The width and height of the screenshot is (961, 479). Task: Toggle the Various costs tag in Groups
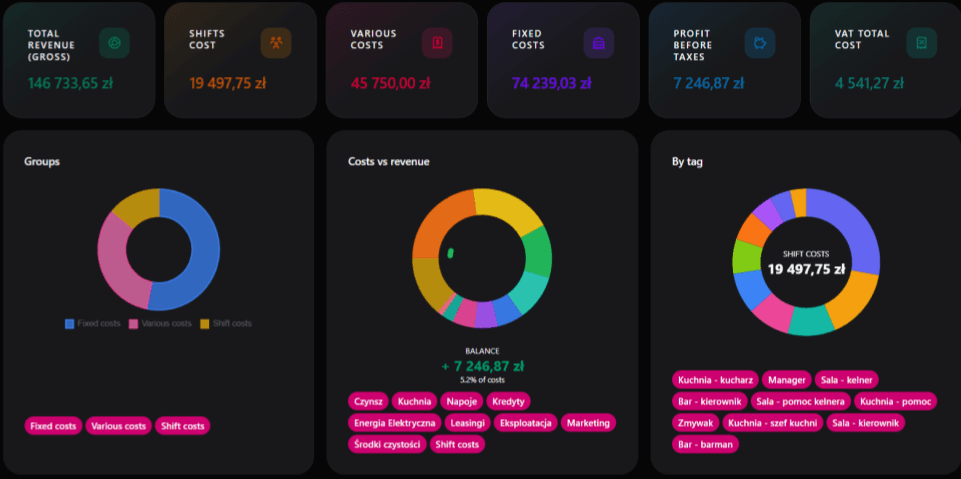[x=118, y=426]
